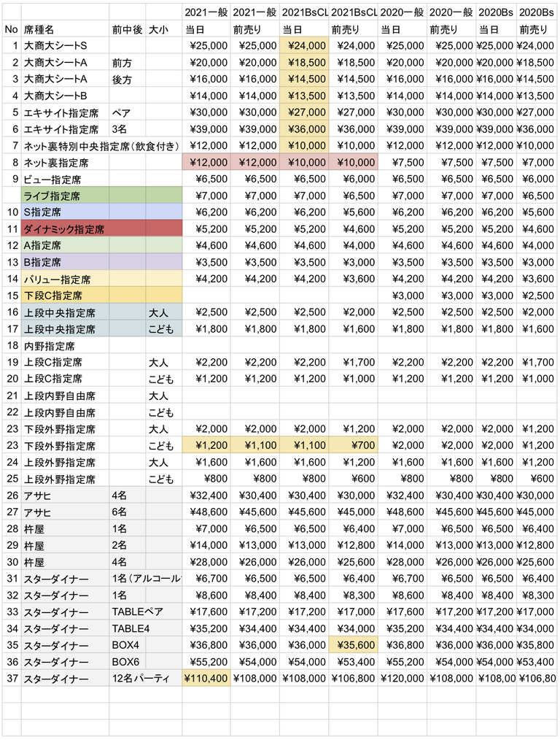This screenshot has height=740, width=560.
Task: Click the highlighted ¥35,600 cell
Action: (x=354, y=645)
